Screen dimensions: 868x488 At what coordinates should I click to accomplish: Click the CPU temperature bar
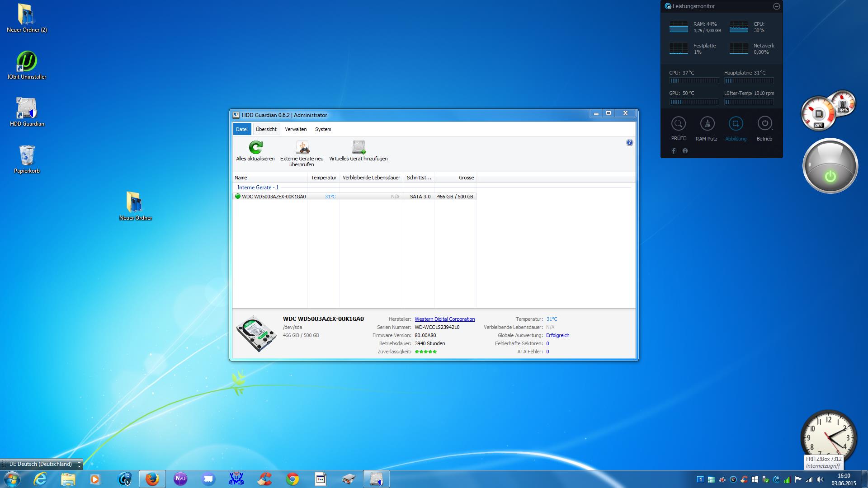tap(694, 81)
